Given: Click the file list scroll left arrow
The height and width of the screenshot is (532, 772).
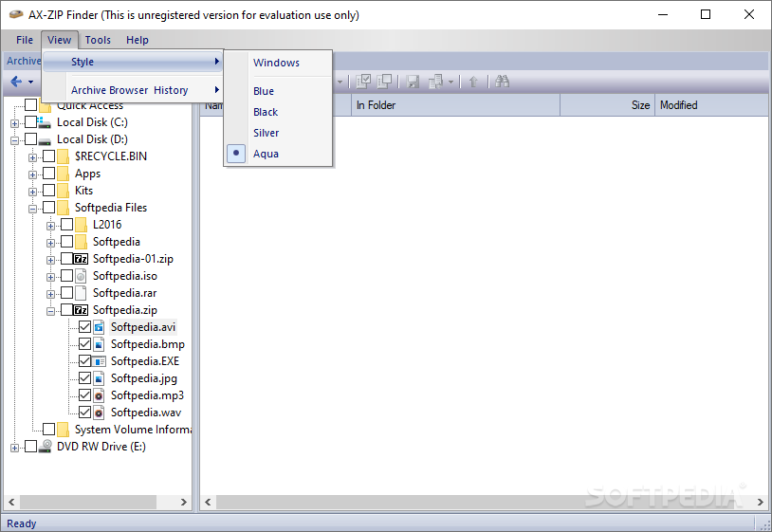Looking at the screenshot, I should coord(208,502).
